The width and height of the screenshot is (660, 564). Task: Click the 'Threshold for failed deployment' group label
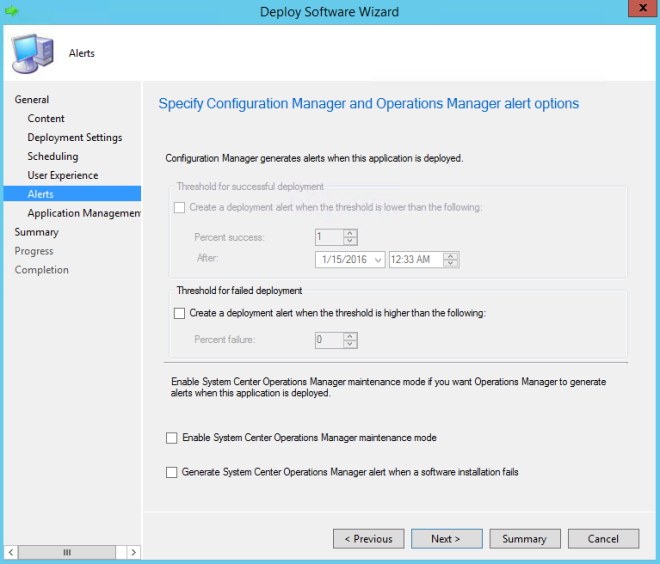[239, 290]
